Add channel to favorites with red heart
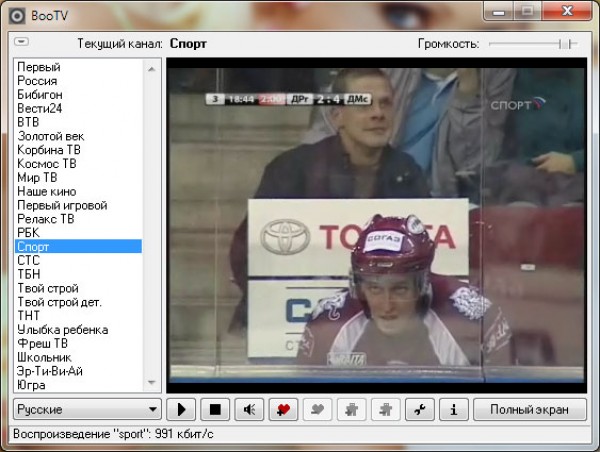The height and width of the screenshot is (452, 600). coord(283,410)
